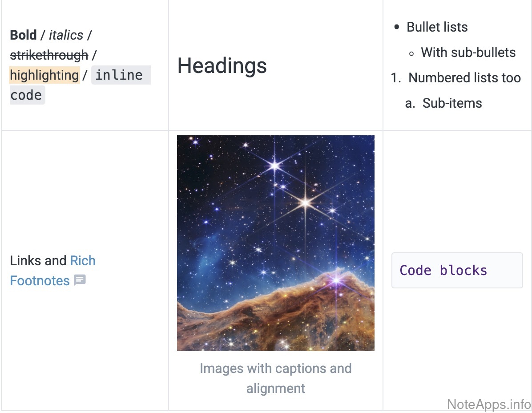Viewport: 532px width, 413px height.
Task: Click the footnote comment icon
Action: (x=80, y=280)
